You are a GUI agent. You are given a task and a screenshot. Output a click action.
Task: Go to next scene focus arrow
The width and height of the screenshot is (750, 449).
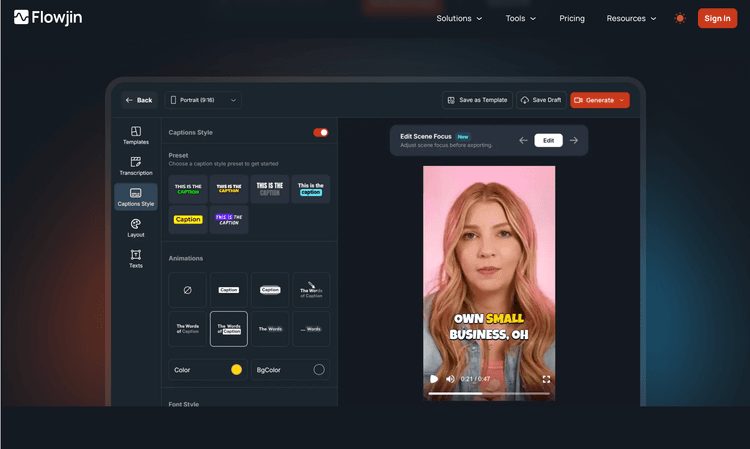pyautogui.click(x=574, y=141)
